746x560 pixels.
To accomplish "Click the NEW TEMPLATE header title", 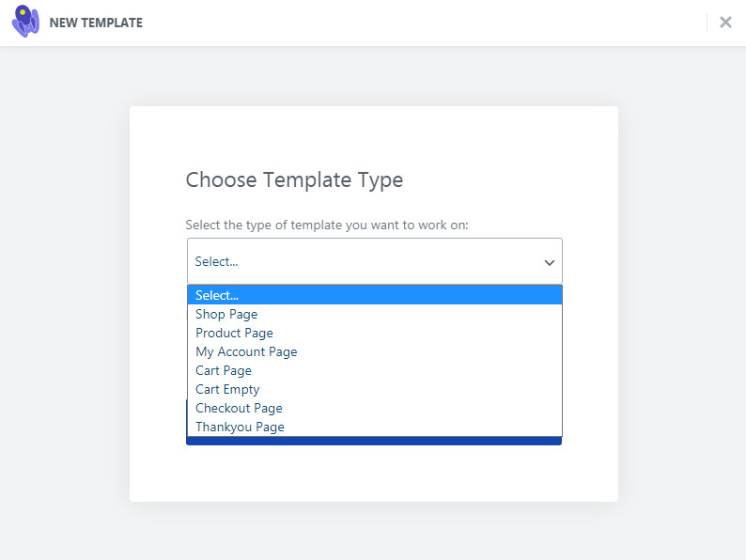I will click(x=96, y=23).
